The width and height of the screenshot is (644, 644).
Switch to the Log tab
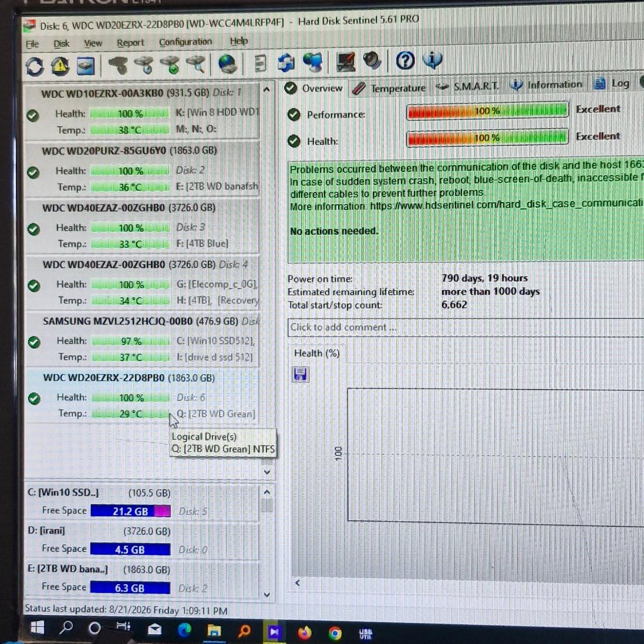pyautogui.click(x=612, y=83)
